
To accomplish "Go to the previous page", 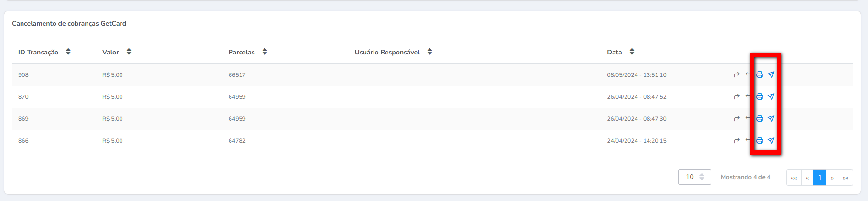I will (x=807, y=178).
